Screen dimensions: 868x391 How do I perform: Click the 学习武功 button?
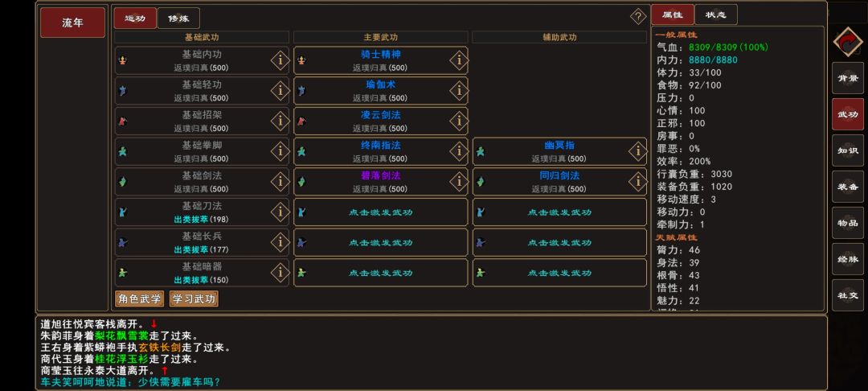click(194, 299)
